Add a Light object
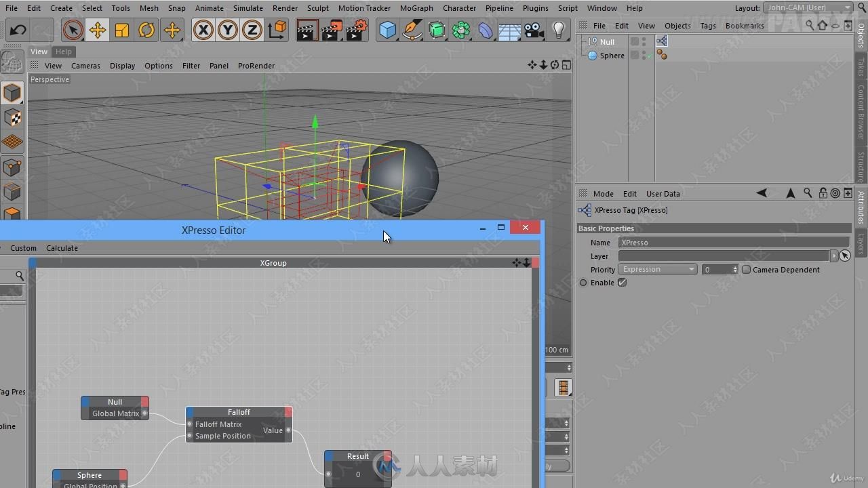868x488 pixels. (559, 30)
